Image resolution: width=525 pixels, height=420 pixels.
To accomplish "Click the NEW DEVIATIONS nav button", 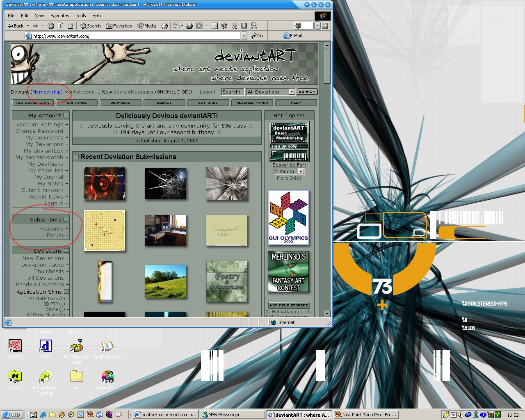I will click(x=33, y=103).
